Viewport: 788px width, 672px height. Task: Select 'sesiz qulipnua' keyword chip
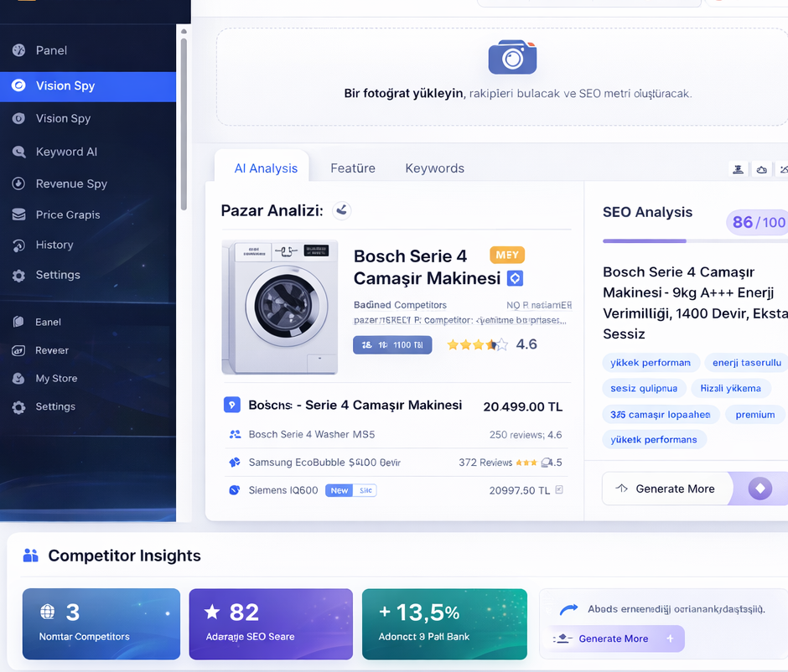pos(645,388)
